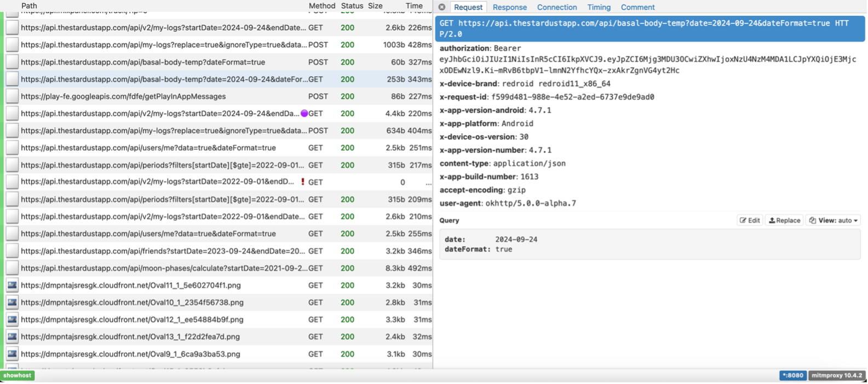Go to the Comment tab

point(637,7)
